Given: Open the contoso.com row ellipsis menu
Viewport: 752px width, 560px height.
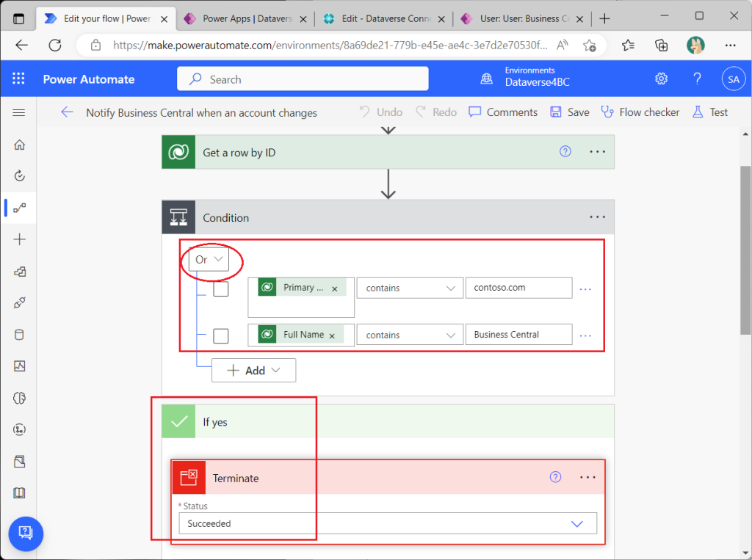Looking at the screenshot, I should pos(585,289).
